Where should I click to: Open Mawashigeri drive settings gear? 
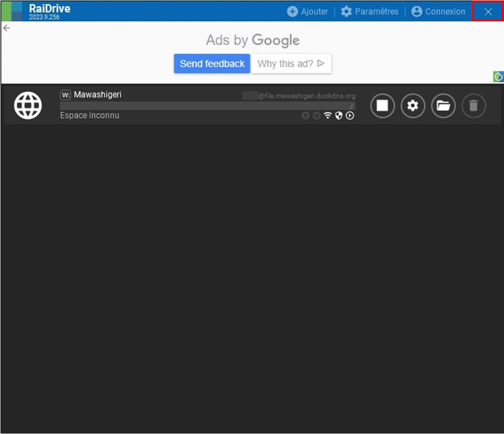tap(413, 106)
